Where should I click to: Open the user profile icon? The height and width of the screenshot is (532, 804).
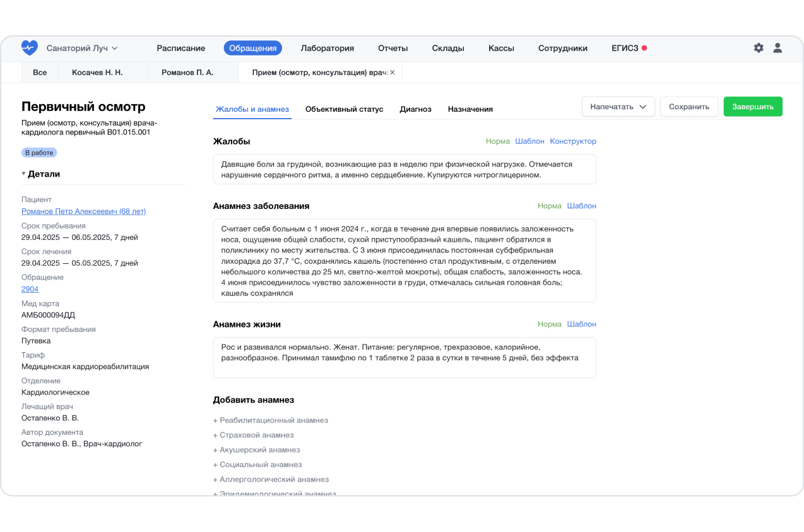click(x=777, y=48)
